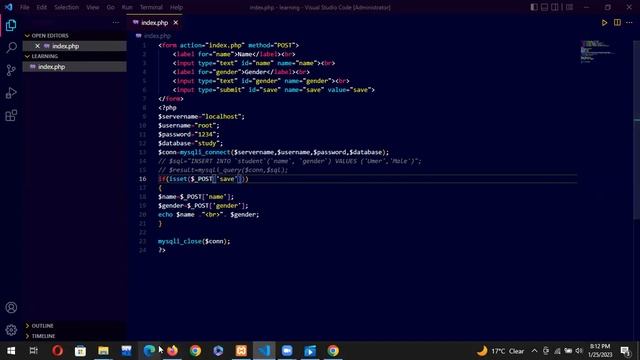
Task: Open the Run and Debug view
Action: 11,93
